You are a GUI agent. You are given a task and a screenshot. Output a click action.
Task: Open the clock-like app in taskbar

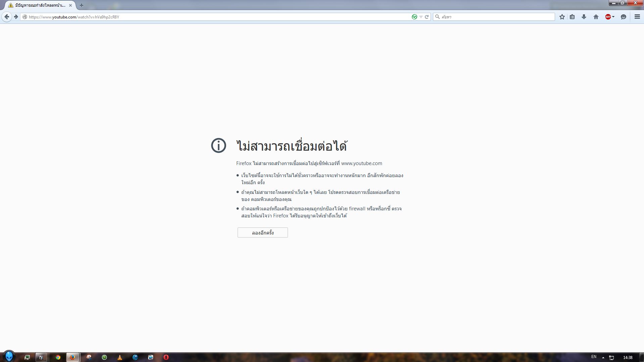(89, 357)
